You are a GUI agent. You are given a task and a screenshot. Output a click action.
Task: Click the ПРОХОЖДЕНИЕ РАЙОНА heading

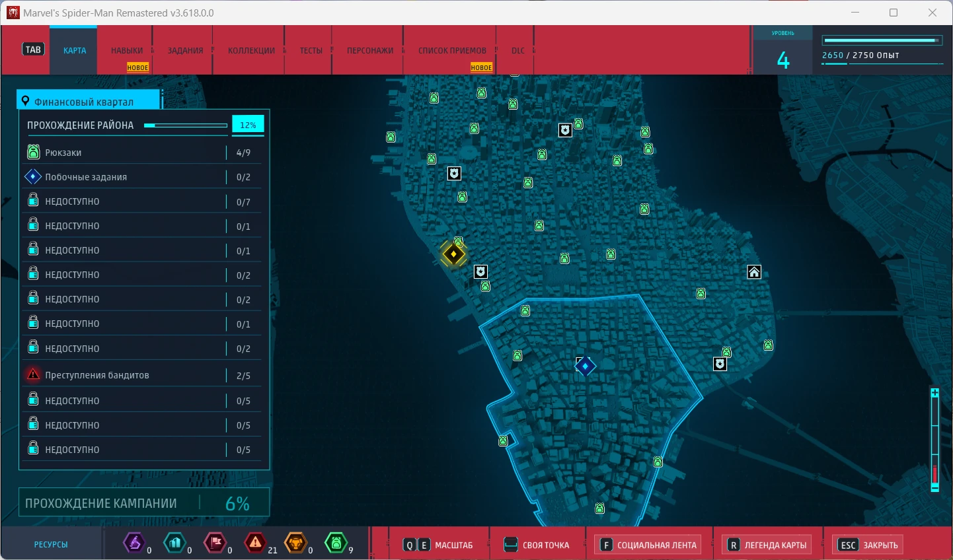(x=80, y=125)
